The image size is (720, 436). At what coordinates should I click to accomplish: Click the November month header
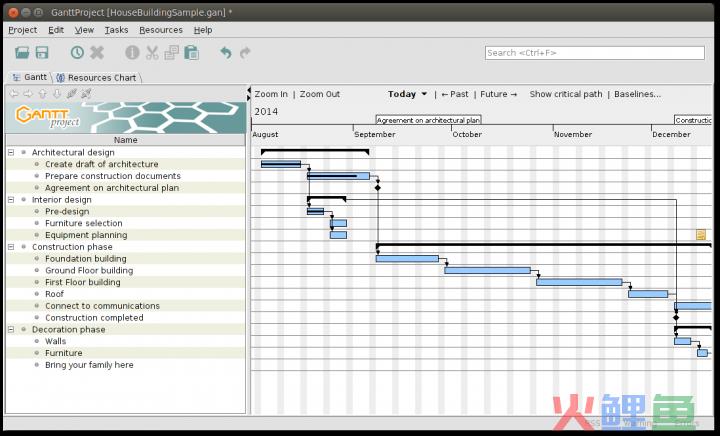573,134
